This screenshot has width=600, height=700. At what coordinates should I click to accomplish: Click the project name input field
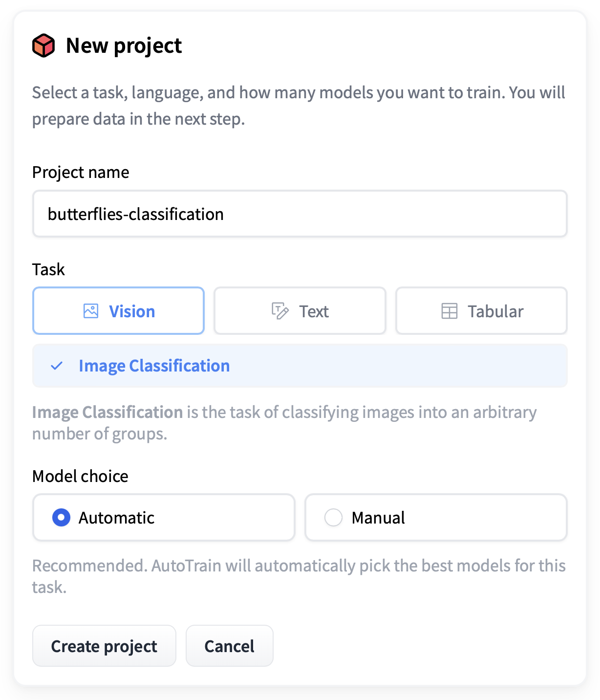(300, 214)
